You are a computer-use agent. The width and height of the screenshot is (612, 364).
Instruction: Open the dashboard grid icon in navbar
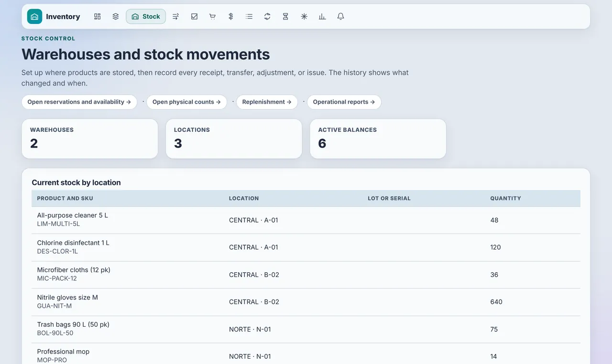tap(98, 16)
